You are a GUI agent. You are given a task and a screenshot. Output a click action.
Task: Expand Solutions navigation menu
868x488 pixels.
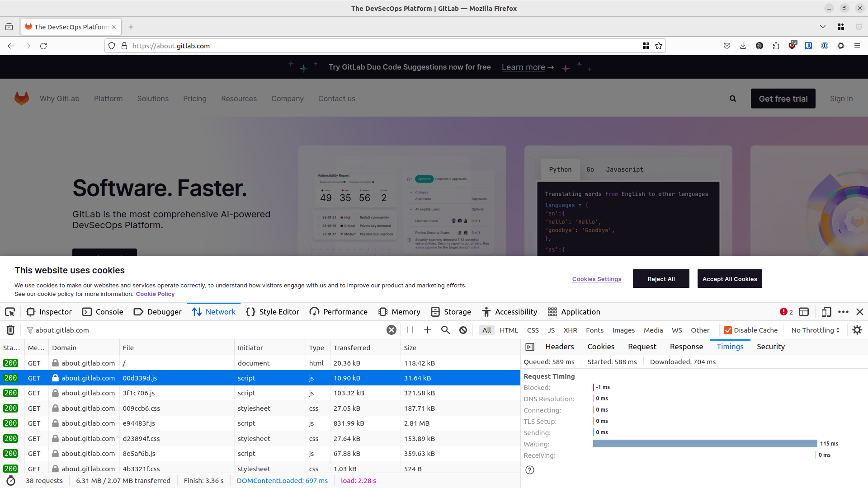pyautogui.click(x=153, y=99)
